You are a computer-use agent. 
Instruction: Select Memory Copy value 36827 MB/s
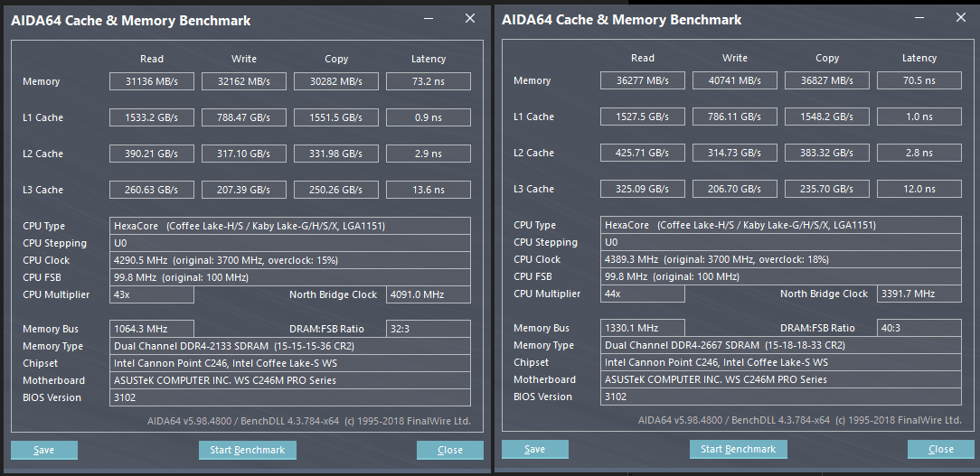pyautogui.click(x=827, y=80)
